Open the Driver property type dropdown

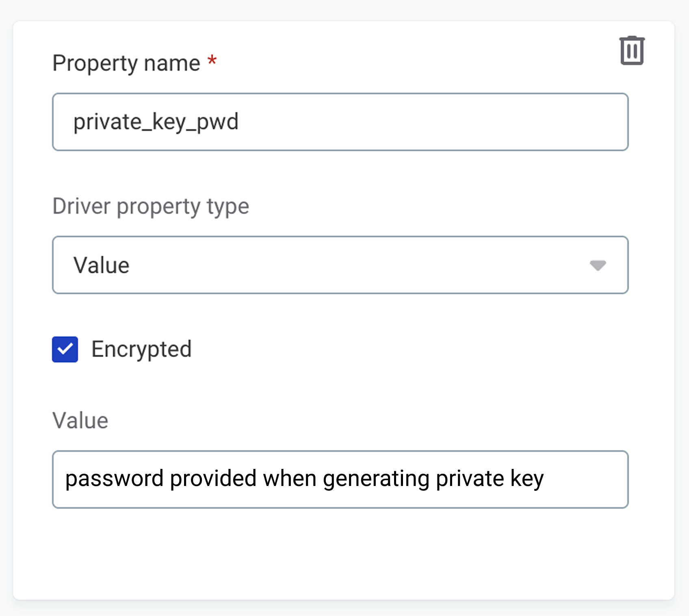[340, 265]
